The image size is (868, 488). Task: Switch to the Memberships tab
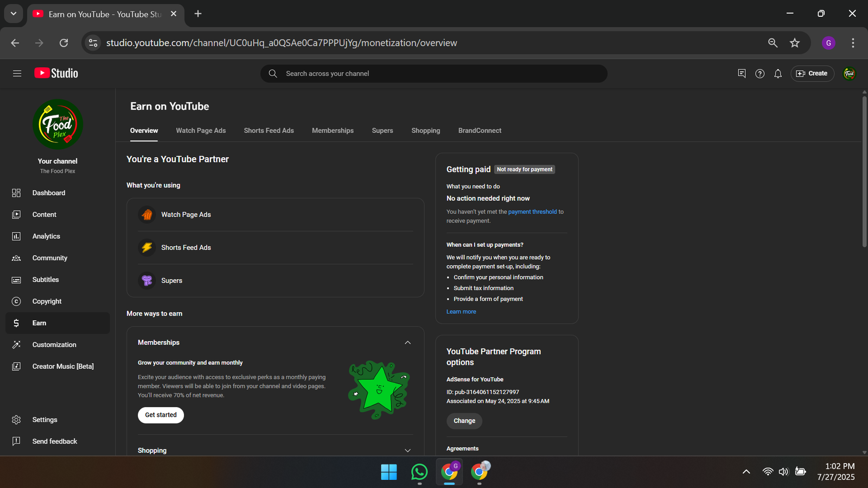(x=333, y=131)
